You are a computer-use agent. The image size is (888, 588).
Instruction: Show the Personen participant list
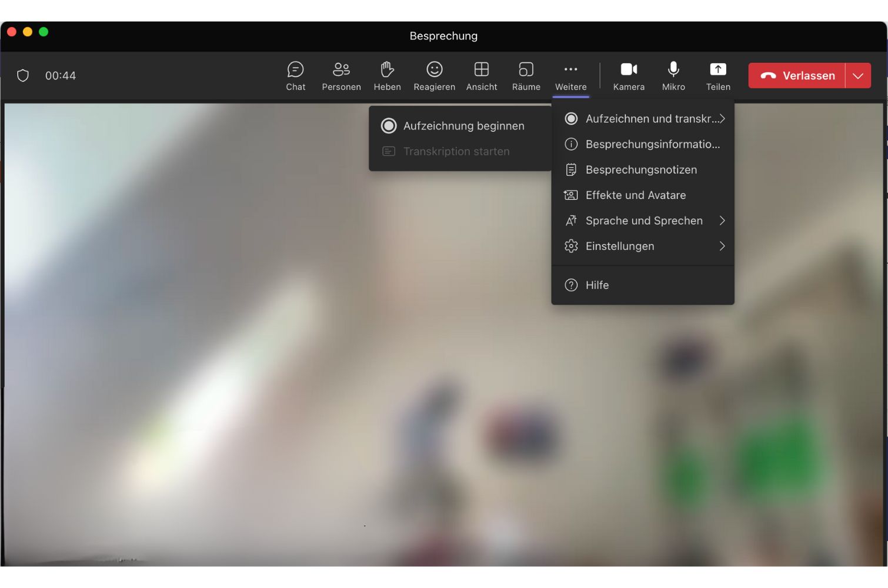(341, 75)
